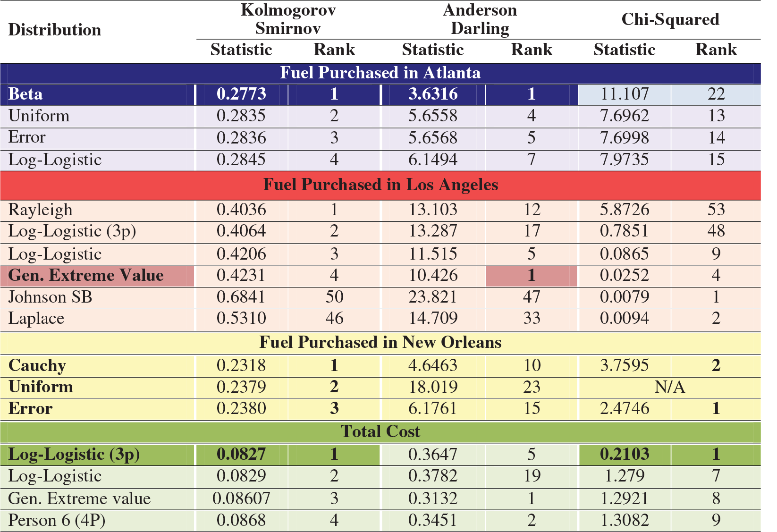Click the Chi-Squared column group header

670,19
